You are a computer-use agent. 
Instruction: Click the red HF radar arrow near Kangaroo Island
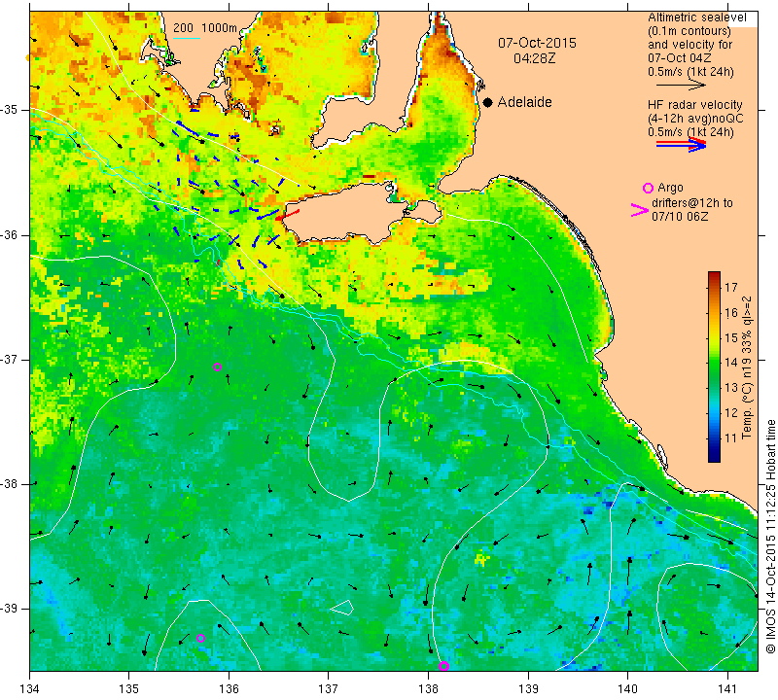pos(287,215)
